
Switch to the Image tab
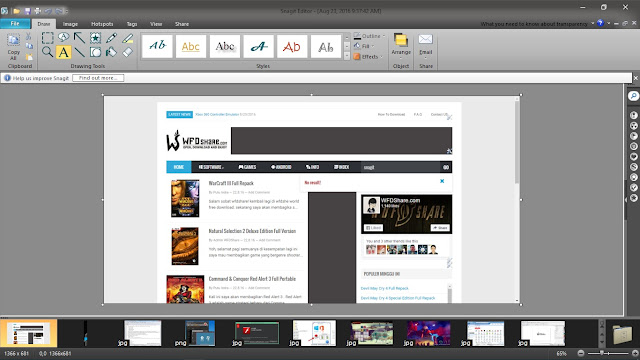(70, 24)
